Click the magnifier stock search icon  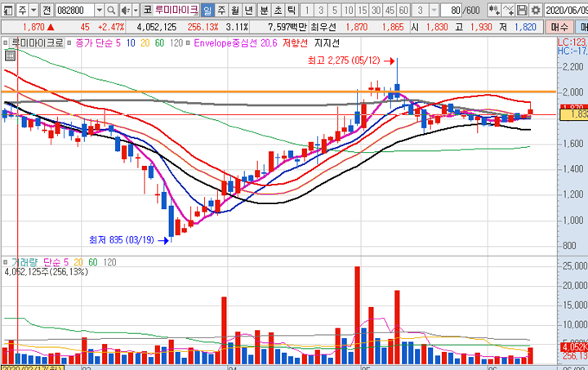[x=111, y=10]
